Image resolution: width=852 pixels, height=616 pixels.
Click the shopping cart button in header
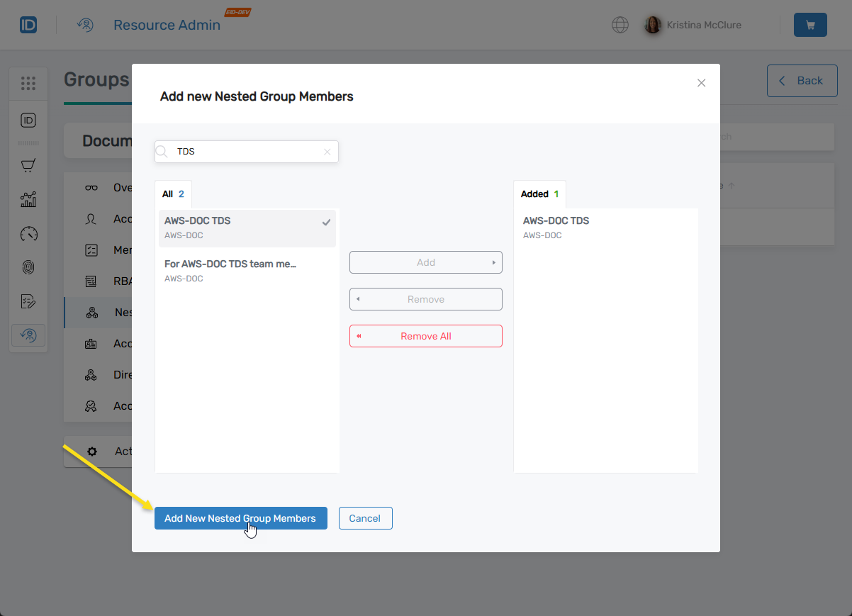point(810,25)
